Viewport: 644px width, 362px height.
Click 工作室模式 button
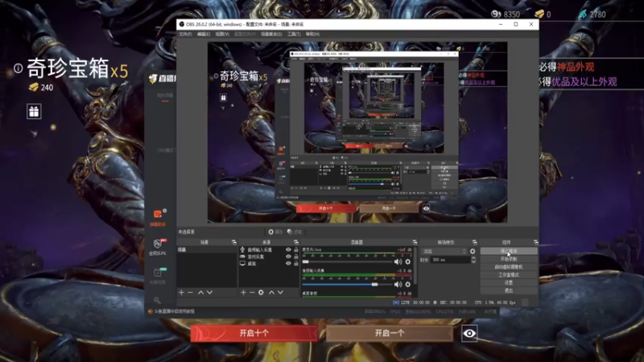pos(509,274)
